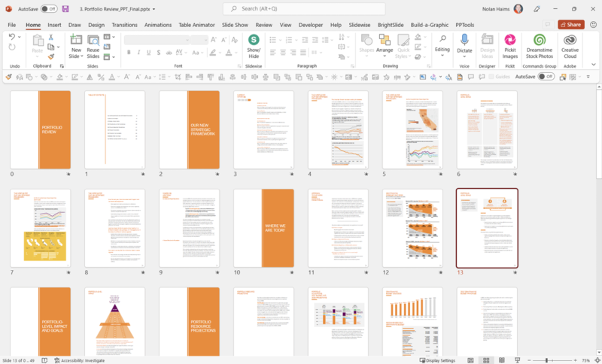Open Pickit Images
Viewport: 602px width, 364px height.
click(x=510, y=47)
